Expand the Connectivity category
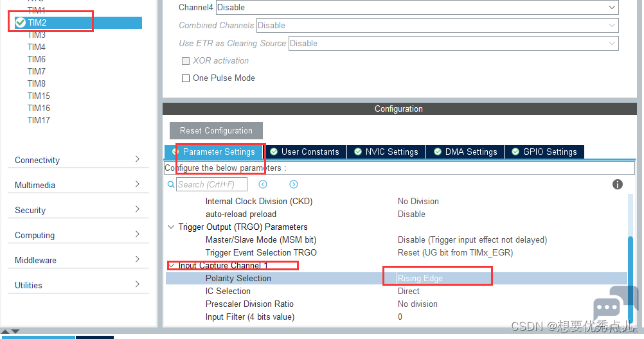Screen dimensions: 644x339 [78, 160]
